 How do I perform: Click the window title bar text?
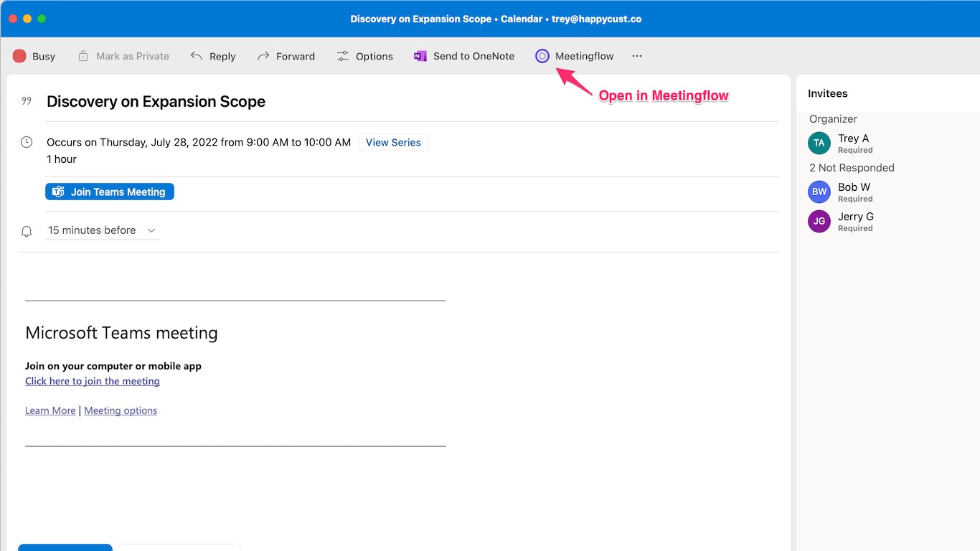[496, 19]
